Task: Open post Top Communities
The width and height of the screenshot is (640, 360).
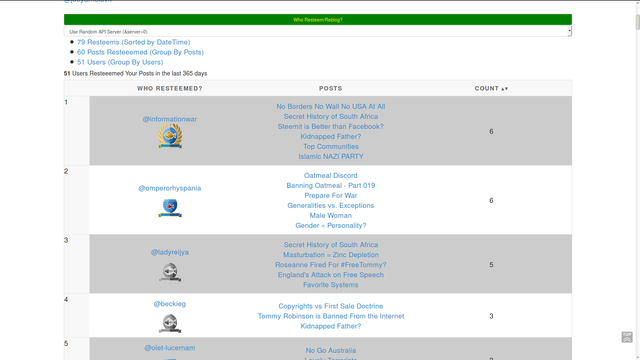Action: tap(331, 147)
